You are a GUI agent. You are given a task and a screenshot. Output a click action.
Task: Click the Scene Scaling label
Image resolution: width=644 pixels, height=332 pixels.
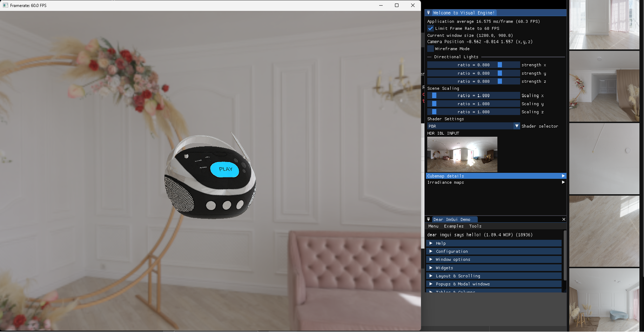point(443,88)
